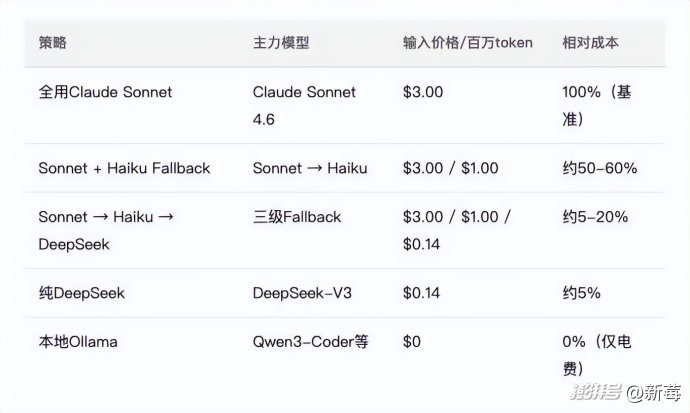Select the 全用Claude Sonnet strategy cell

[105, 92]
